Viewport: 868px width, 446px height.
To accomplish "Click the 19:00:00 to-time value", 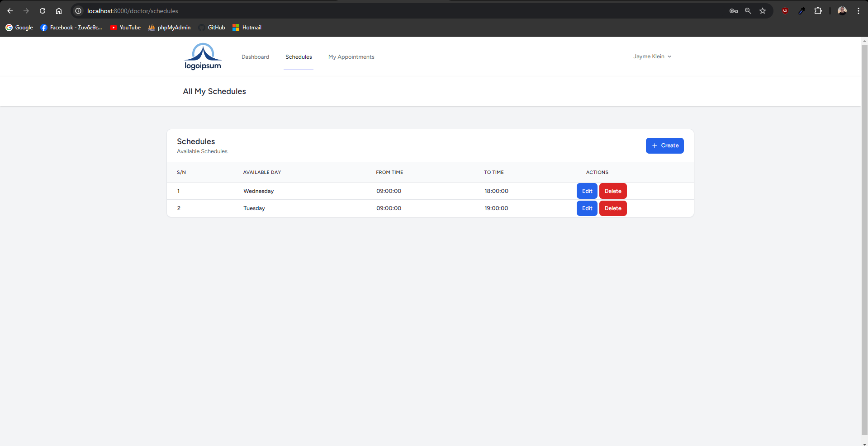I will click(x=496, y=208).
